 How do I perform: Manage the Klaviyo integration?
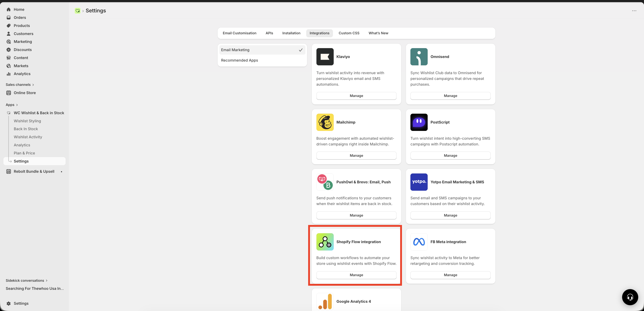[356, 96]
